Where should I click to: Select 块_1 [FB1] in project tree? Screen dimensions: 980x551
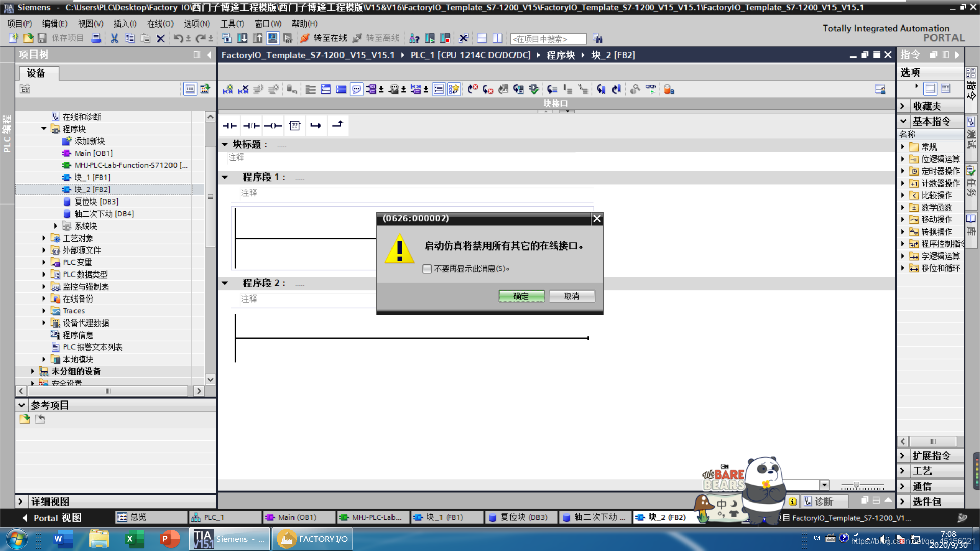[x=92, y=177]
